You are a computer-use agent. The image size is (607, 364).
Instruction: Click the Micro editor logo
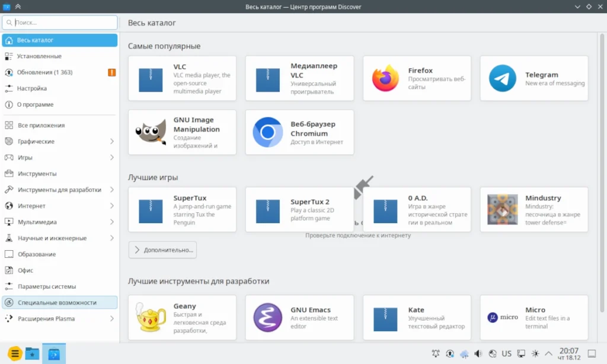tap(502, 318)
